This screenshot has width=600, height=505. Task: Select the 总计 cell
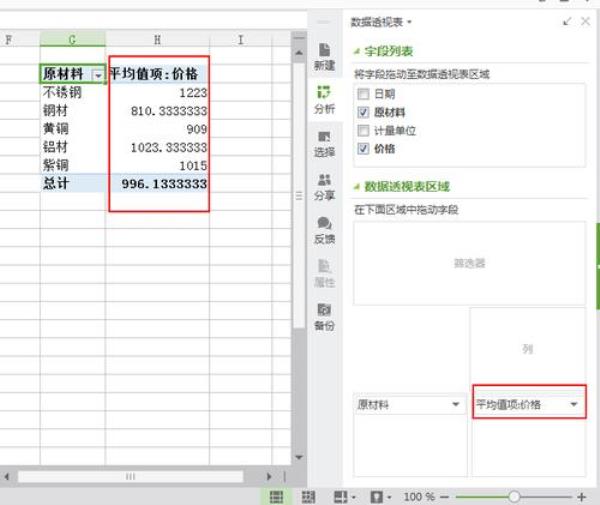pos(72,183)
